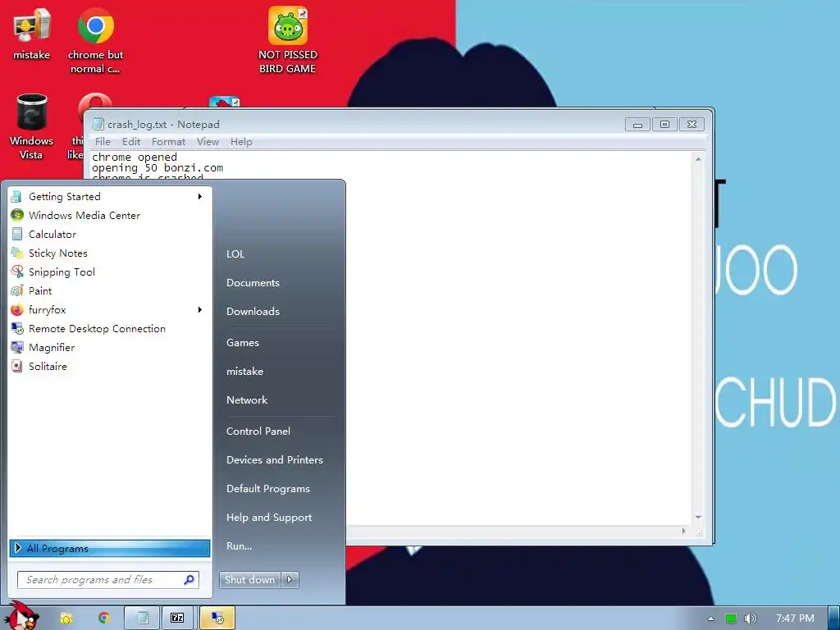Click the red bird Start button
Image resolution: width=840 pixels, height=630 pixels.
[x=21, y=616]
